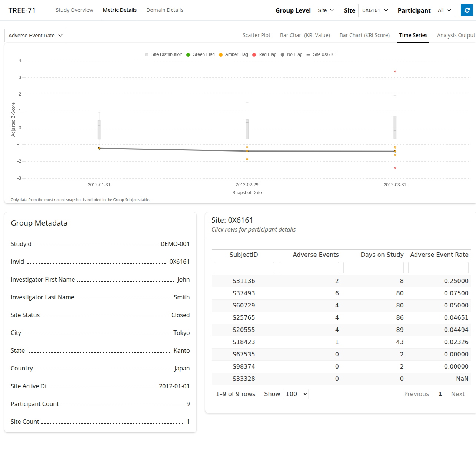The image size is (476, 459).
Task: Click the SubjectID filter input field
Action: click(244, 267)
